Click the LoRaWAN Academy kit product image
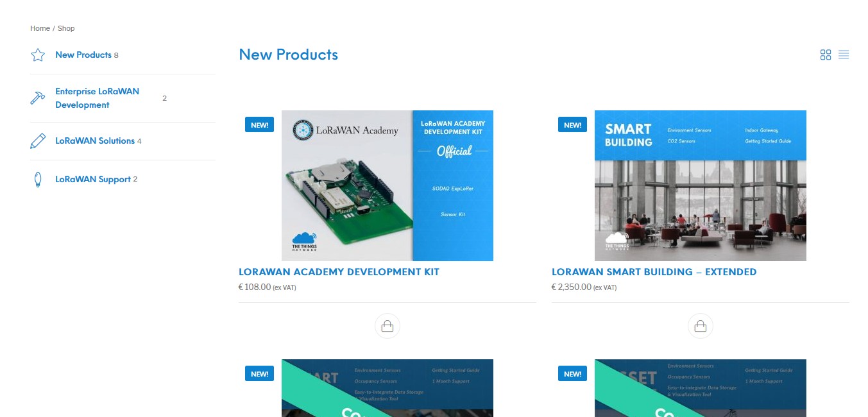The width and height of the screenshot is (868, 417). click(x=387, y=185)
